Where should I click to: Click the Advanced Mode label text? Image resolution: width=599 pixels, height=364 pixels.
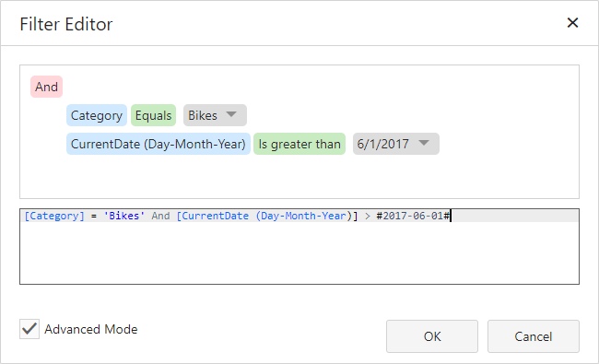click(91, 329)
